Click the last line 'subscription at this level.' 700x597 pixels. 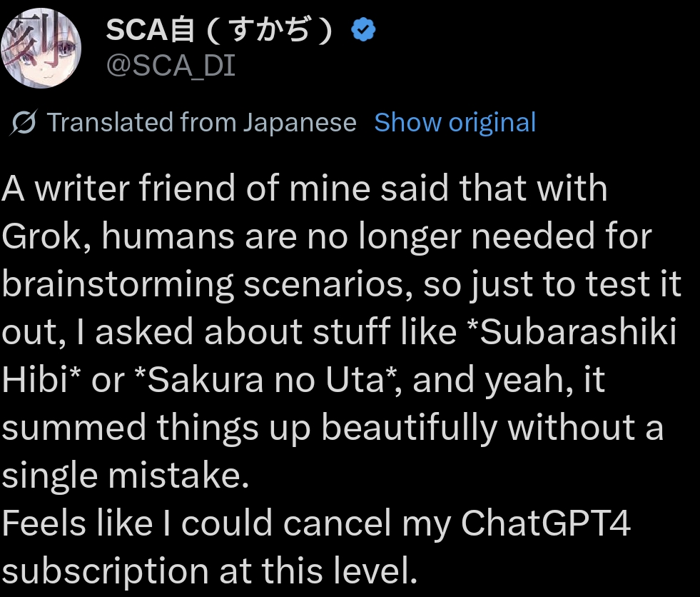(208, 571)
